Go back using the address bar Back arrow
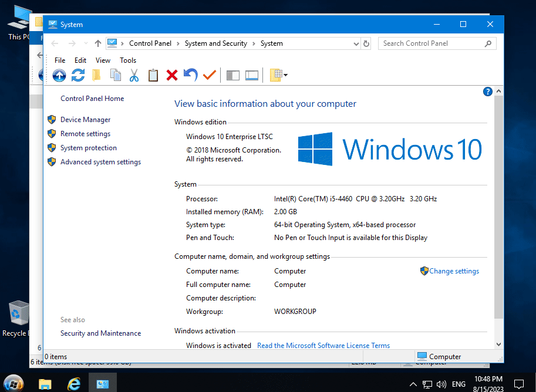The height and width of the screenshot is (392, 536). 55,43
